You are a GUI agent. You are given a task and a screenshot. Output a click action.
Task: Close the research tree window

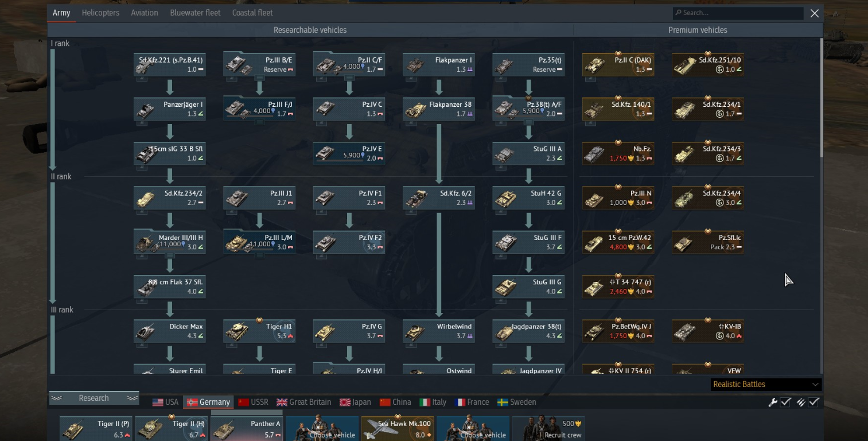tap(815, 13)
